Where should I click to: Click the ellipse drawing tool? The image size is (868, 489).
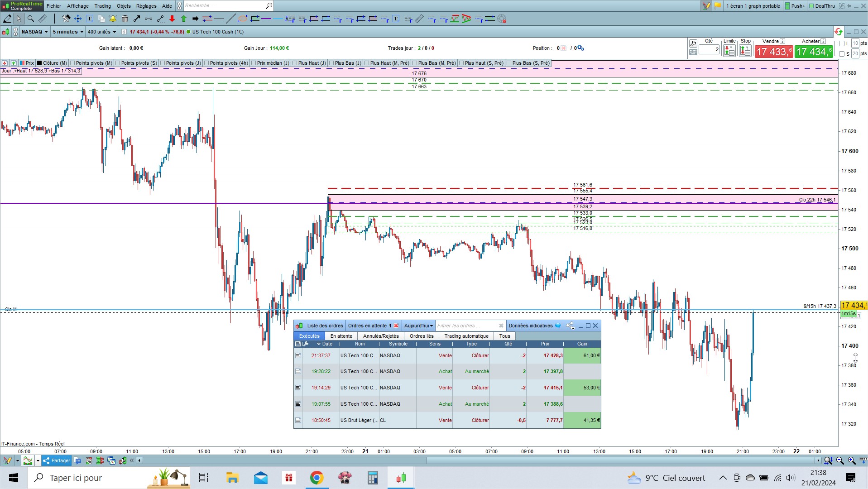click(x=243, y=19)
